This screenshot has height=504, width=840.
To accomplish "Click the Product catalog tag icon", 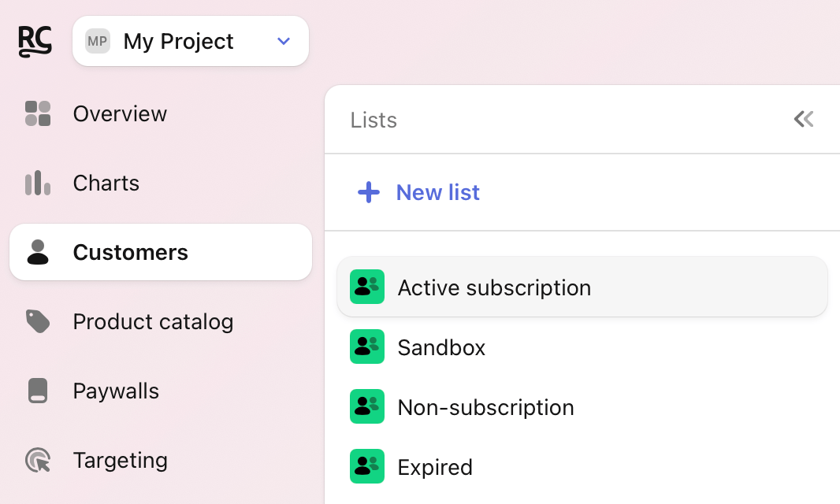I will click(38, 321).
